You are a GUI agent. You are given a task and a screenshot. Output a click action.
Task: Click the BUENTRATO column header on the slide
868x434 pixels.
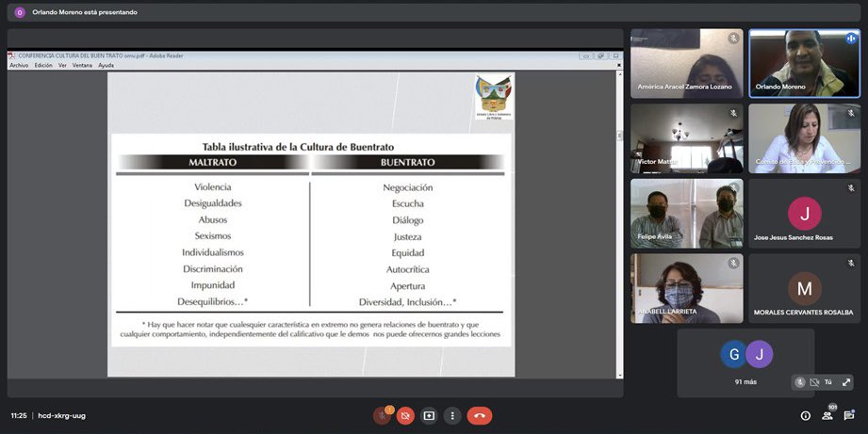click(408, 163)
